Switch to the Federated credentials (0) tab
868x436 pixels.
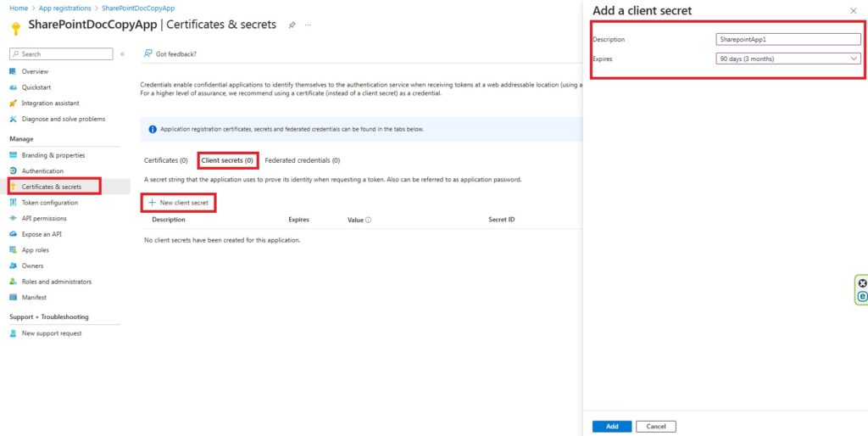coord(303,160)
